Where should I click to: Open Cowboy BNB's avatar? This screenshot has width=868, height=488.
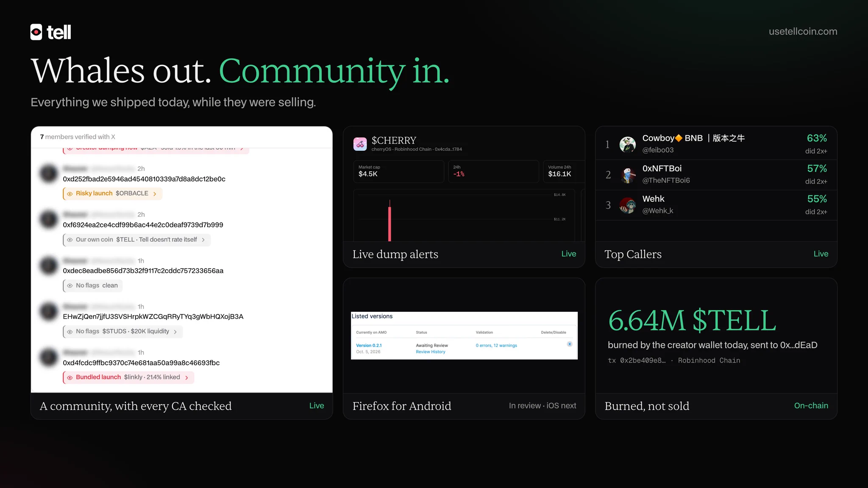pyautogui.click(x=627, y=144)
